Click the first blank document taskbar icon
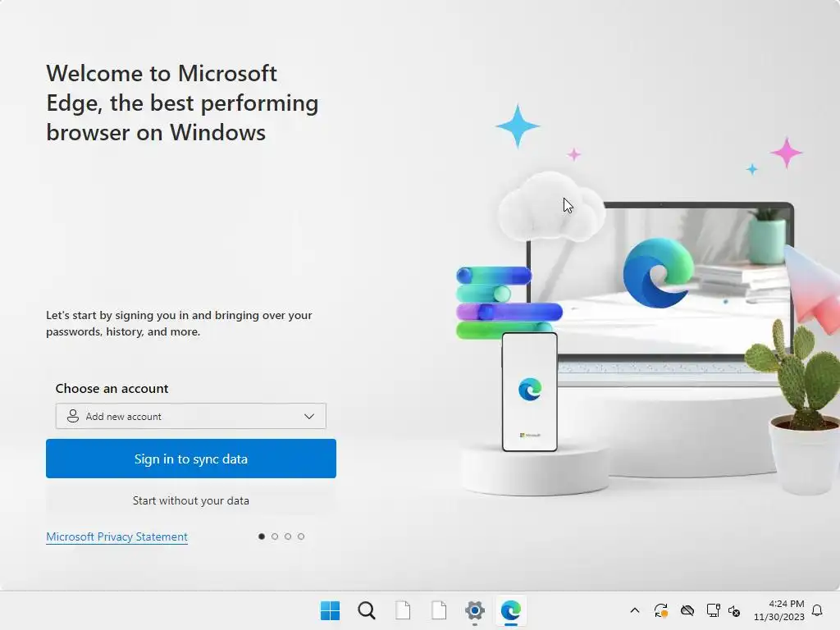 point(403,610)
